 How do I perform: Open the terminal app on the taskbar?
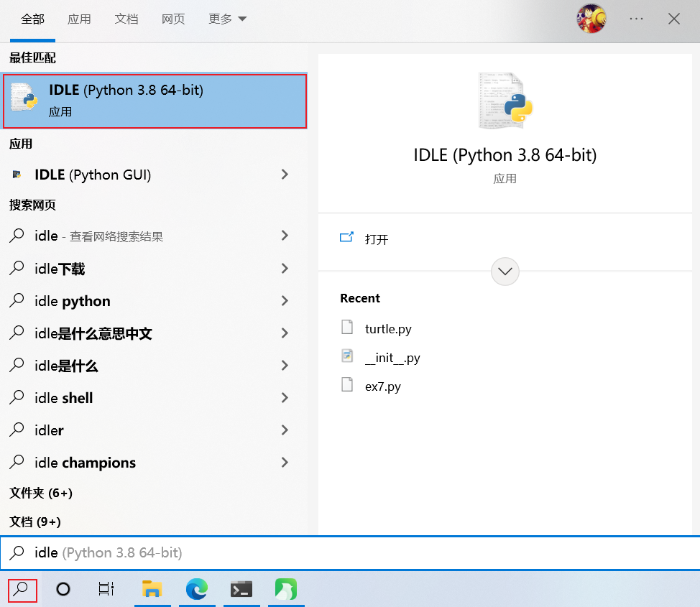click(x=241, y=589)
